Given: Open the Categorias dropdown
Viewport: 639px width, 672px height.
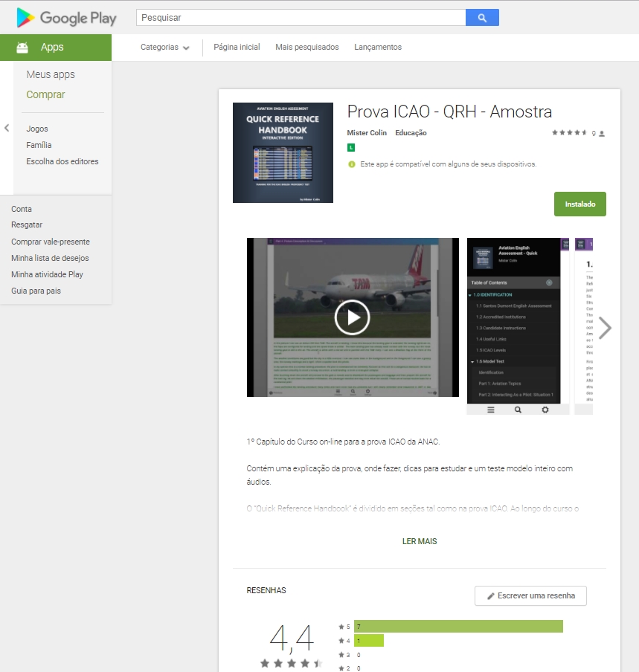Looking at the screenshot, I should [164, 47].
